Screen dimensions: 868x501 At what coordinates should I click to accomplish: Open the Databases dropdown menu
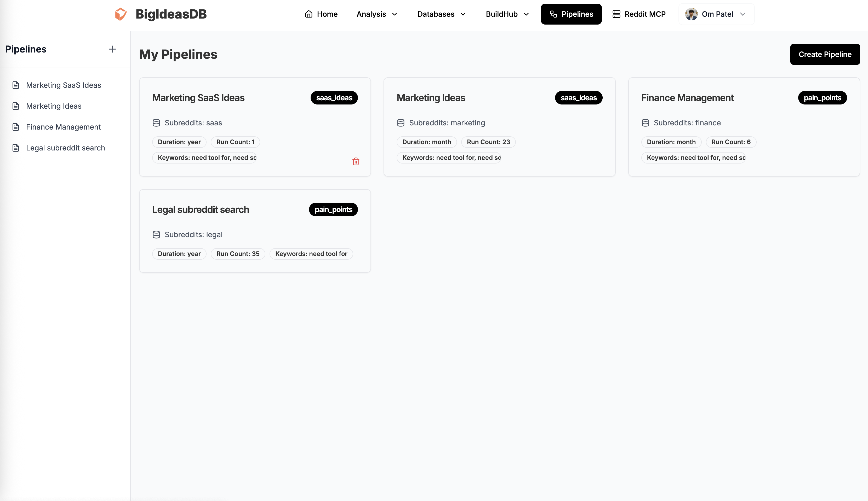click(441, 14)
